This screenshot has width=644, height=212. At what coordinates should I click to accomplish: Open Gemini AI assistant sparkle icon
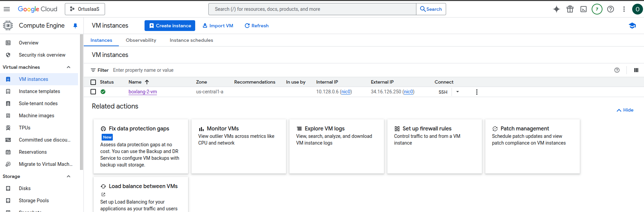click(557, 9)
